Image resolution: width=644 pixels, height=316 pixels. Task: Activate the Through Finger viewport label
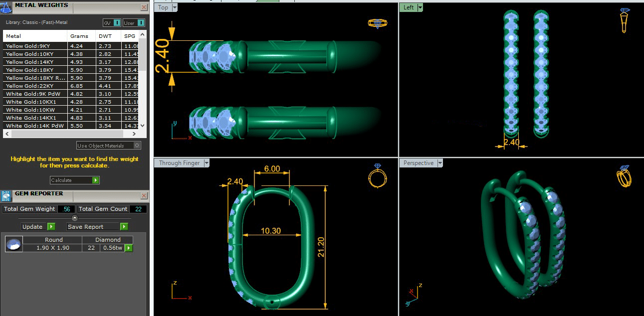pyautogui.click(x=179, y=163)
